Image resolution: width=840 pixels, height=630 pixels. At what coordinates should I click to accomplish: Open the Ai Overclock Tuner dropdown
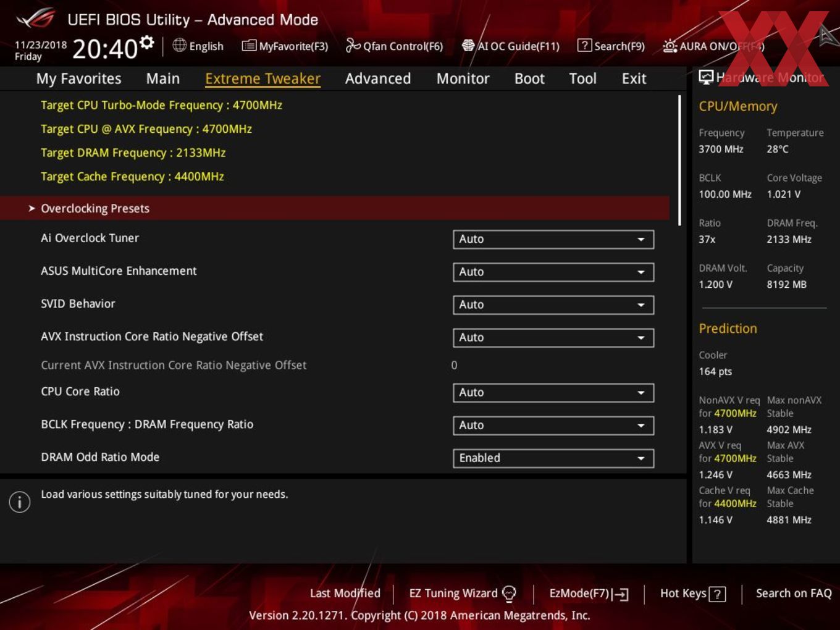tap(553, 239)
